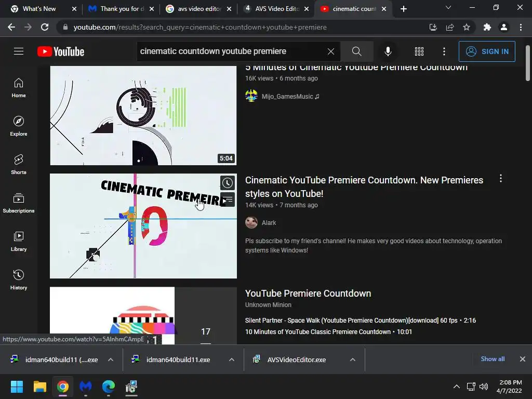Open the Mijo_GamesMusic channel avatar
Image resolution: width=532 pixels, height=399 pixels.
(251, 96)
